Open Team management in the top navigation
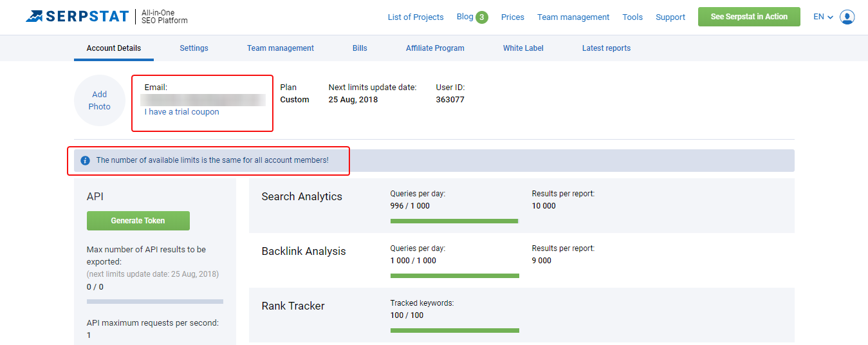 coord(573,17)
